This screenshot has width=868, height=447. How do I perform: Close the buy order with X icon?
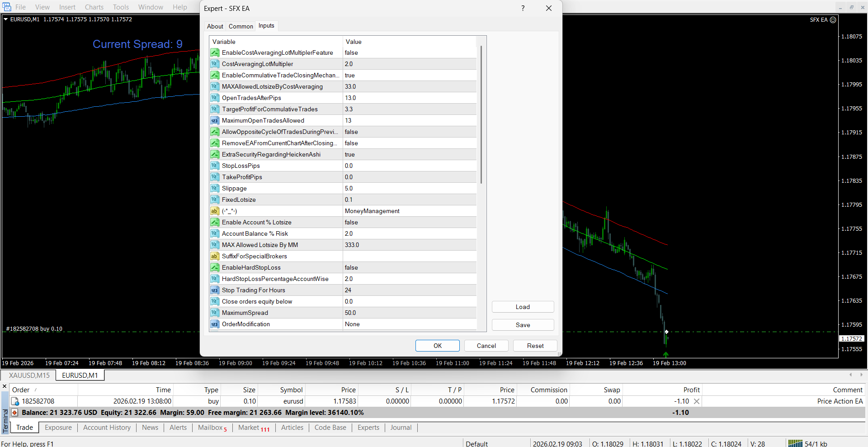pos(697,401)
